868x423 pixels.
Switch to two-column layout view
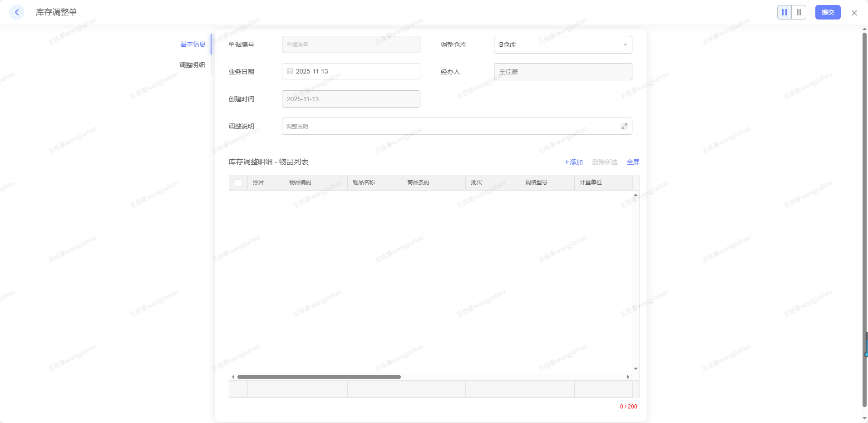[x=784, y=12]
